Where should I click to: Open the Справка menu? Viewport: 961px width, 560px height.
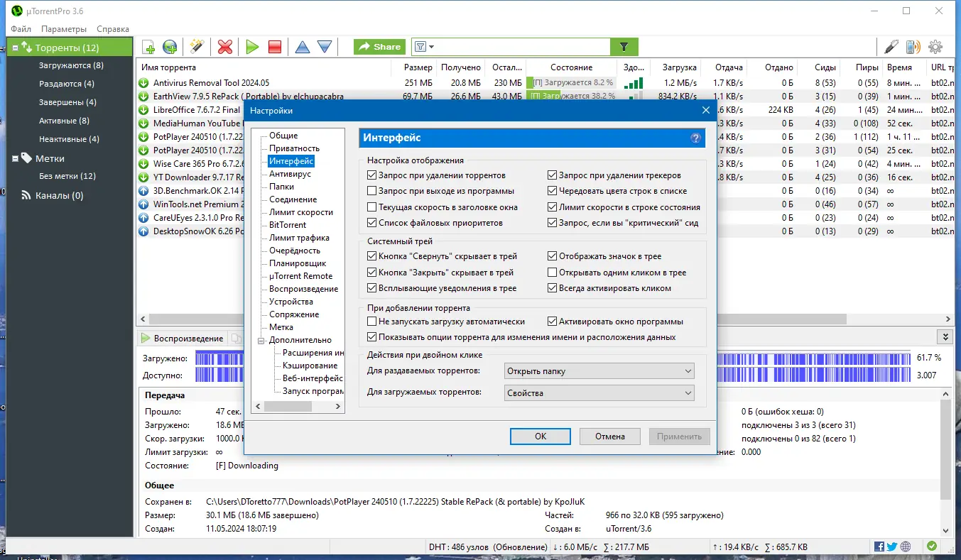click(x=113, y=29)
